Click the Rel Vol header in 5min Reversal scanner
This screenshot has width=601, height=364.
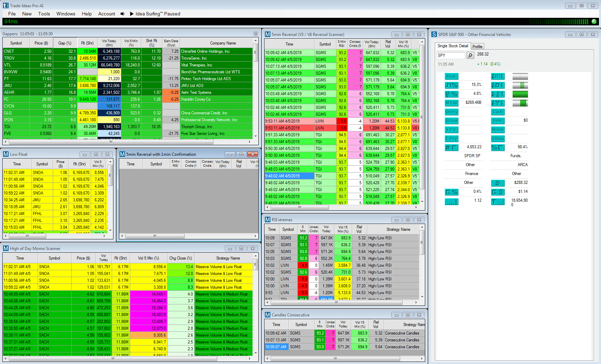click(x=388, y=44)
